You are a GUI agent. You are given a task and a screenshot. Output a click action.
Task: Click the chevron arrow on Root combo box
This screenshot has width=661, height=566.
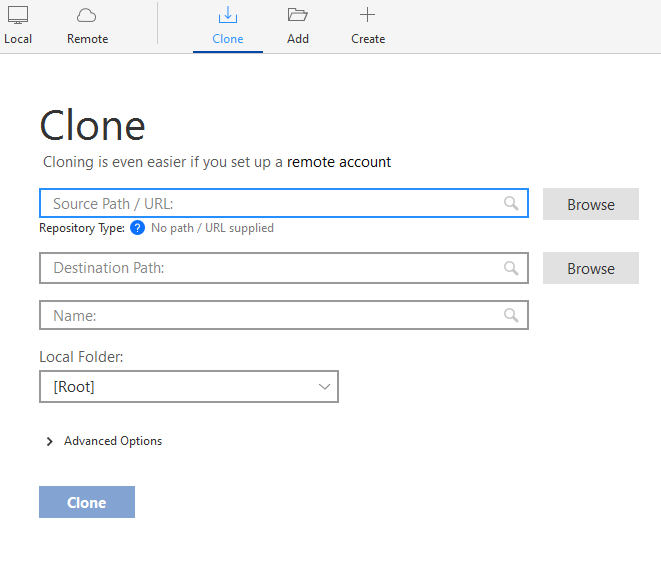click(x=324, y=387)
